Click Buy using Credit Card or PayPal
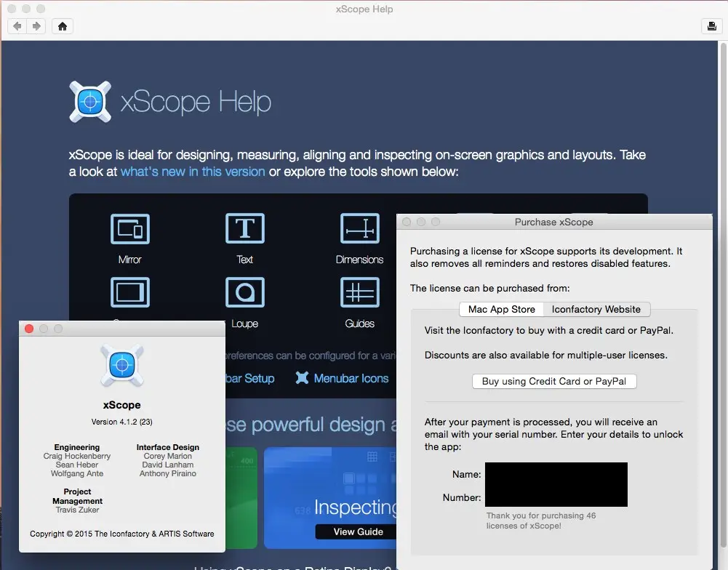This screenshot has height=570, width=728. [x=554, y=381]
